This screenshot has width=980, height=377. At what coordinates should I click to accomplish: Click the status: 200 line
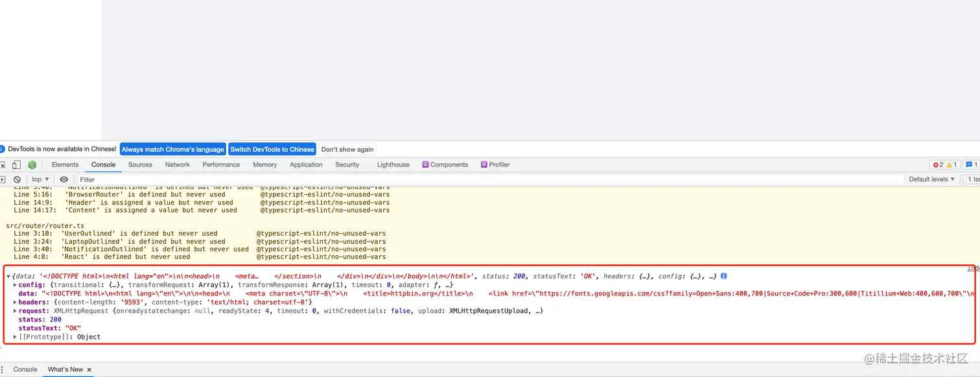pos(40,320)
